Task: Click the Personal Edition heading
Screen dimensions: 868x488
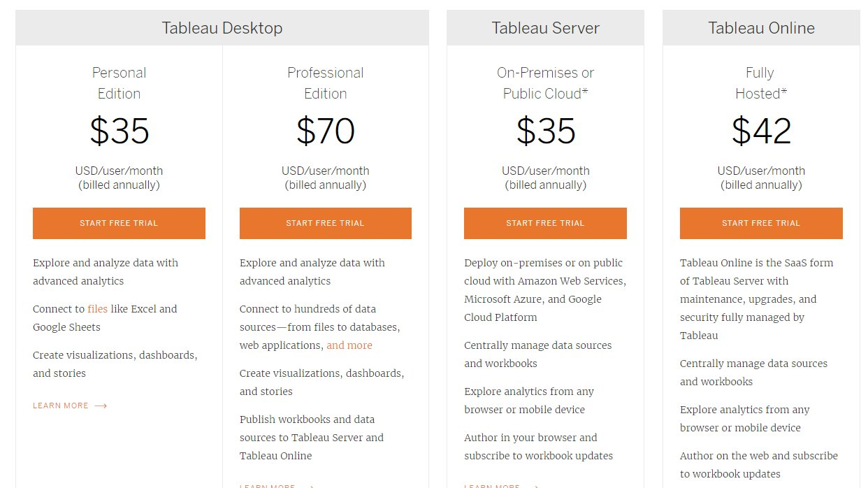Action: click(x=119, y=83)
